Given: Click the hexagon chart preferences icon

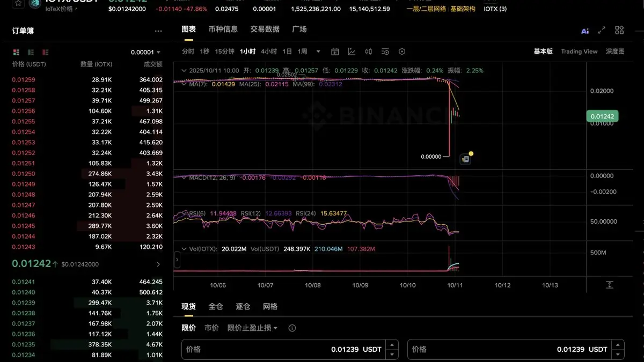Looking at the screenshot, I should click(x=402, y=51).
